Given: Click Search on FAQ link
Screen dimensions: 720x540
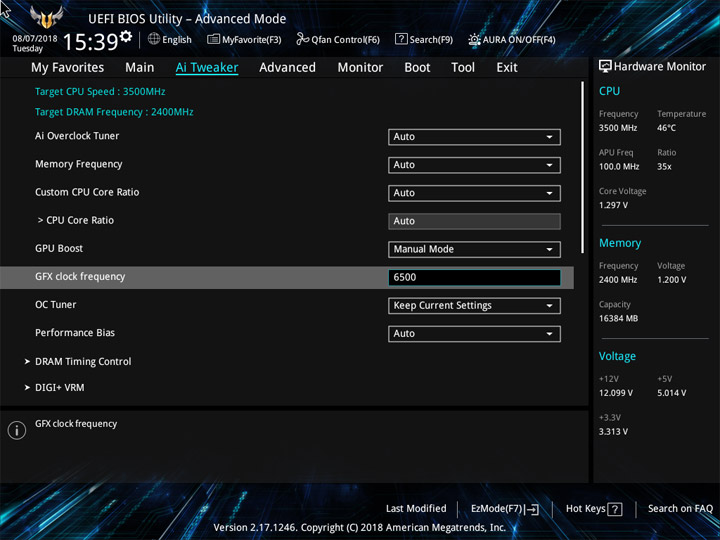Looking at the screenshot, I should (x=680, y=508).
